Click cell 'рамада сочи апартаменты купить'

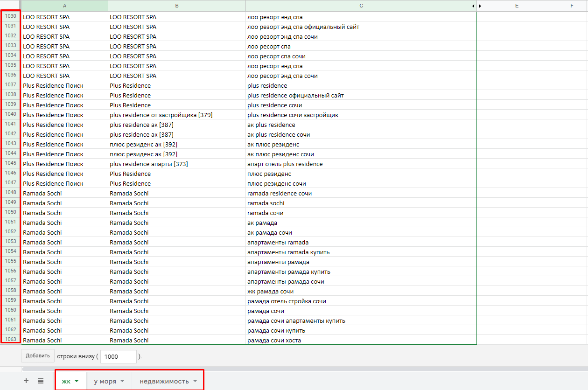361,320
